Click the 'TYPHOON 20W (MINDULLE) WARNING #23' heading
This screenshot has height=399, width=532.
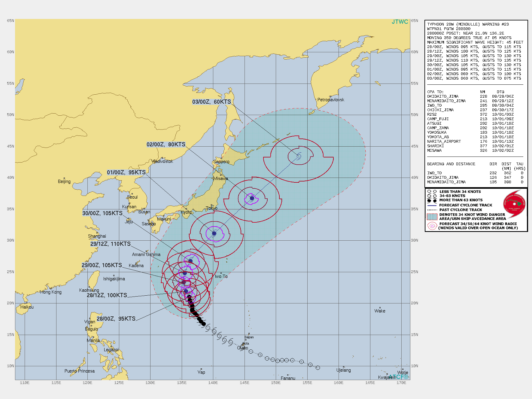coord(468,24)
